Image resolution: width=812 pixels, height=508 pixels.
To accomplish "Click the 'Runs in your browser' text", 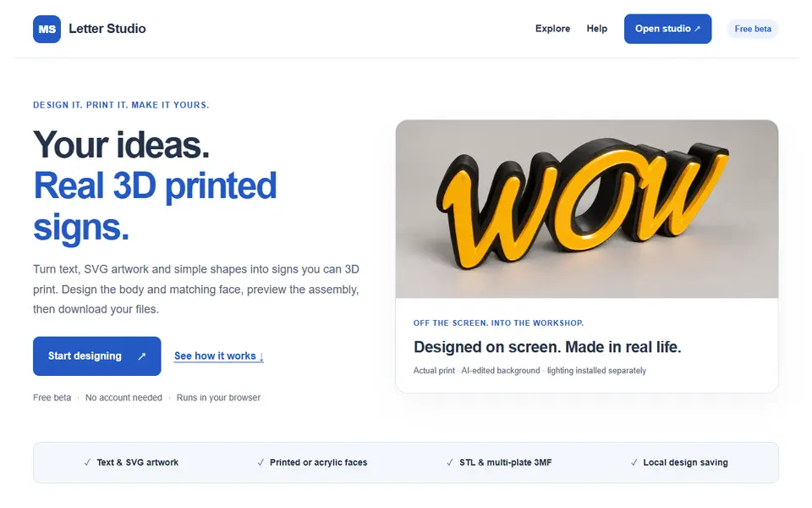I will [218, 398].
